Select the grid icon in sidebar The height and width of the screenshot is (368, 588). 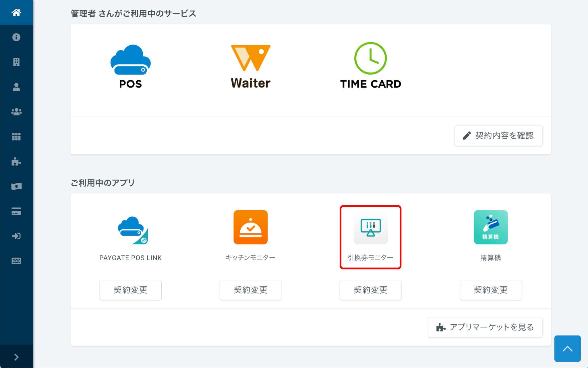point(16,137)
